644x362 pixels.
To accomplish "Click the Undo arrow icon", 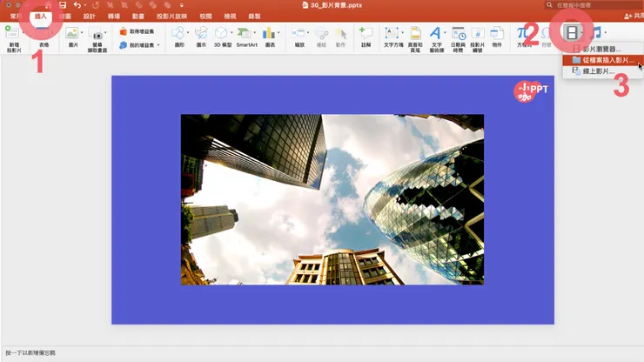I will pos(77,5).
